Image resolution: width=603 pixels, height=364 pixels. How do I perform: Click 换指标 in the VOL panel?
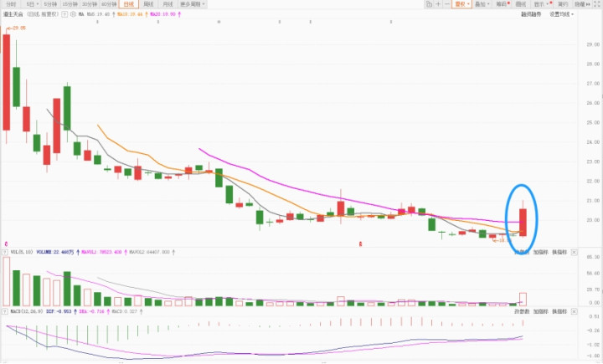[559, 253]
